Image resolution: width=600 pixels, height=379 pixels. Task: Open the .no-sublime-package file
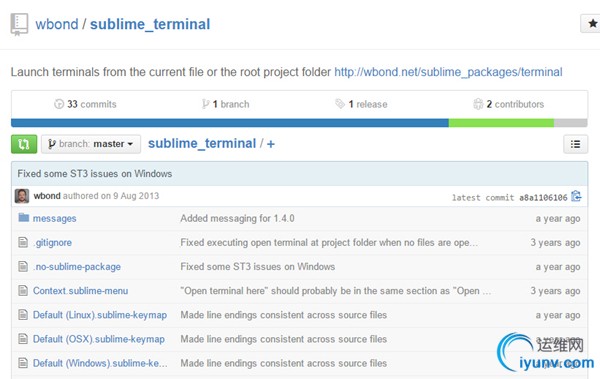click(x=77, y=267)
